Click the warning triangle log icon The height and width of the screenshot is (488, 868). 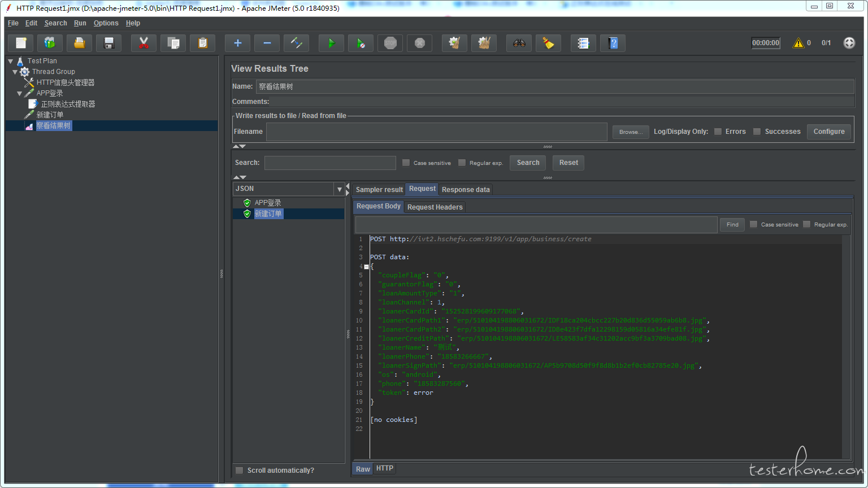coord(798,43)
